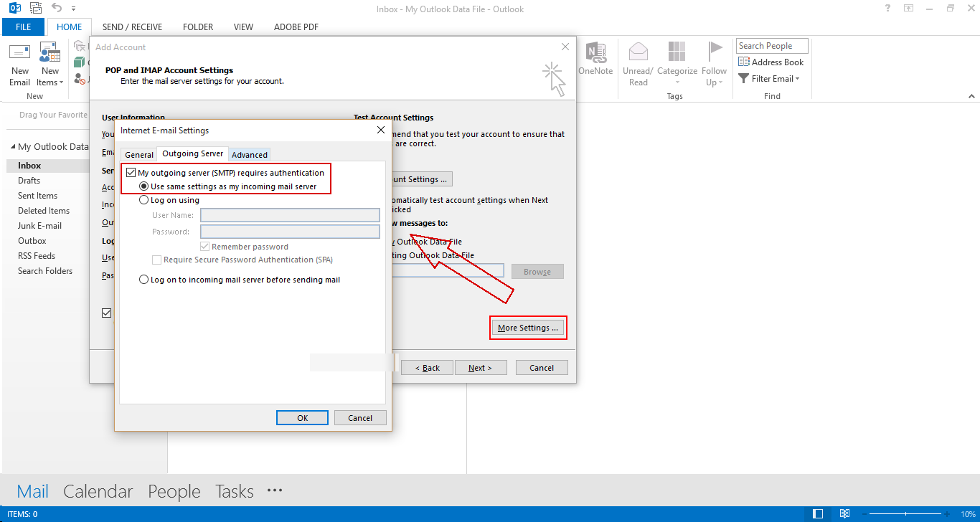Toggle the Remember password checkbox

pyautogui.click(x=205, y=247)
